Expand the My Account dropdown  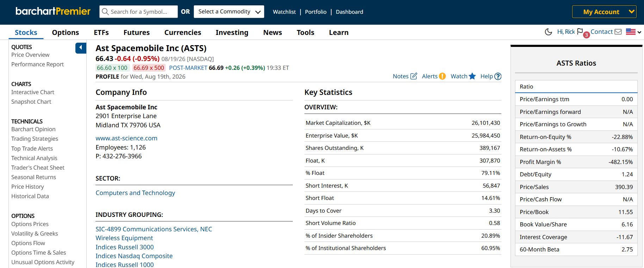pos(604,12)
